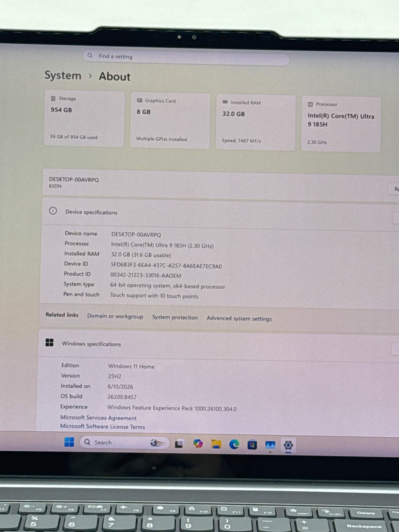The height and width of the screenshot is (532, 399).
Task: Click the Processor card icon
Action: pyautogui.click(x=310, y=104)
